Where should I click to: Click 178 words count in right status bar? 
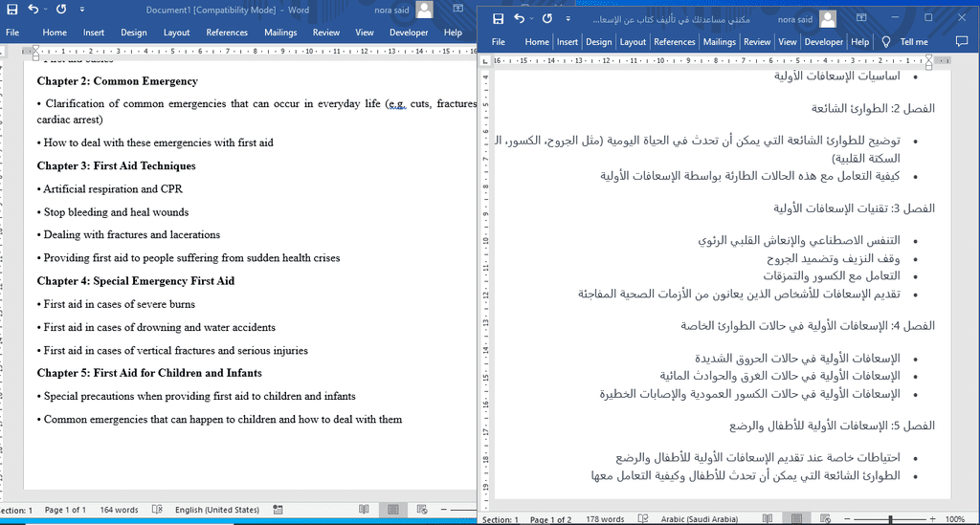(605, 518)
